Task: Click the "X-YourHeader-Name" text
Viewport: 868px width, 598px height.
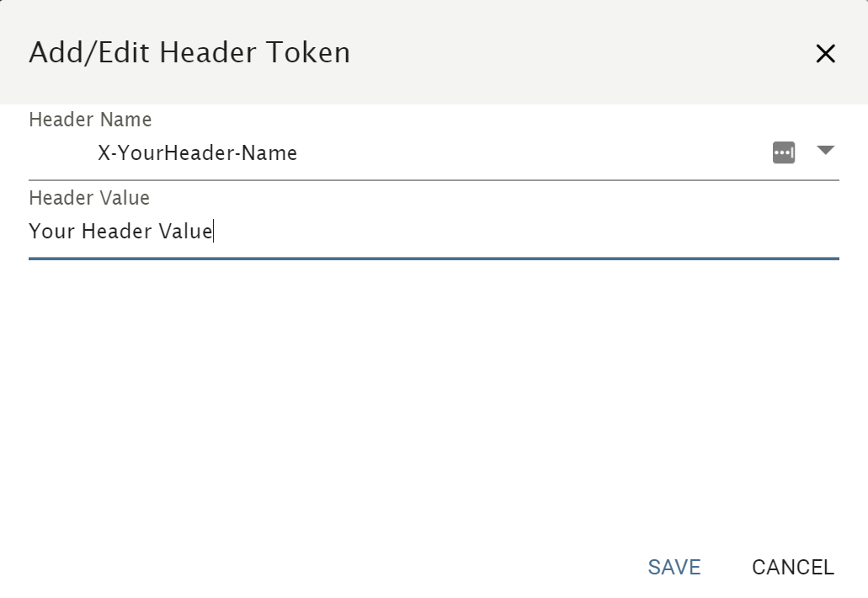Action: pos(197,153)
